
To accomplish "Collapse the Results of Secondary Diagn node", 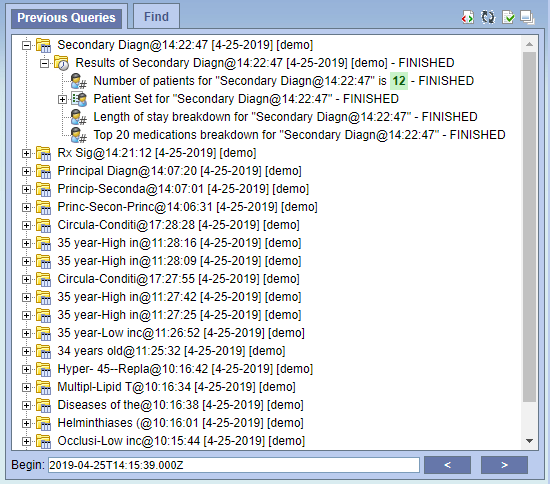I will tap(44, 63).
